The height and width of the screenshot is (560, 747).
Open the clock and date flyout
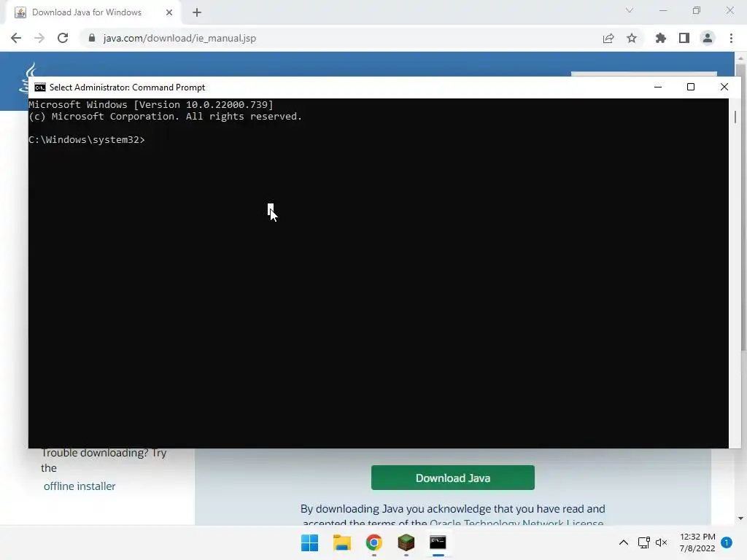(697, 542)
